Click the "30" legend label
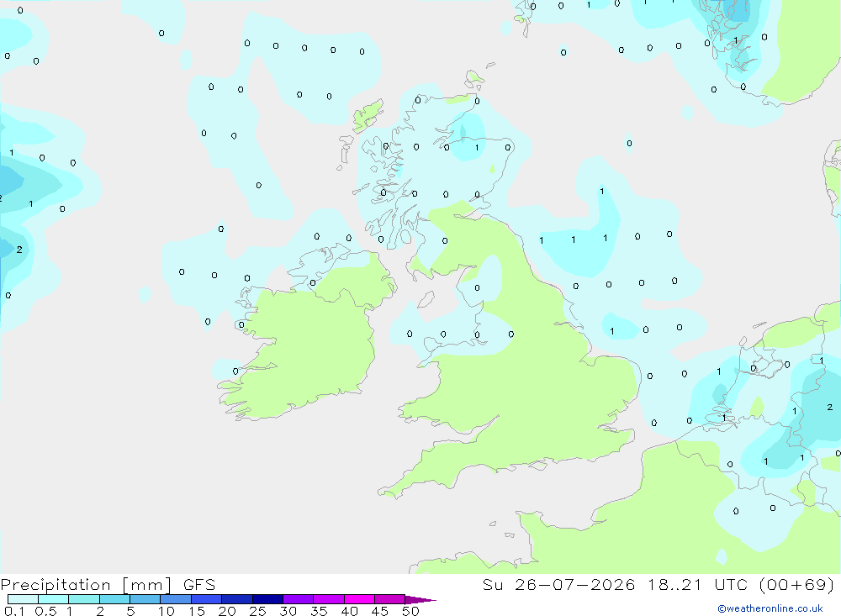 [288, 611]
